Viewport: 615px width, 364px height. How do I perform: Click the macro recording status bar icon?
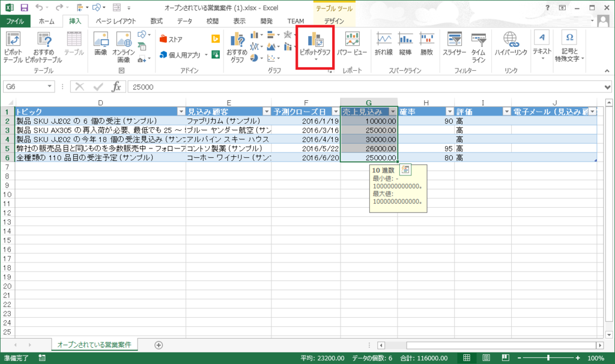[42, 358]
